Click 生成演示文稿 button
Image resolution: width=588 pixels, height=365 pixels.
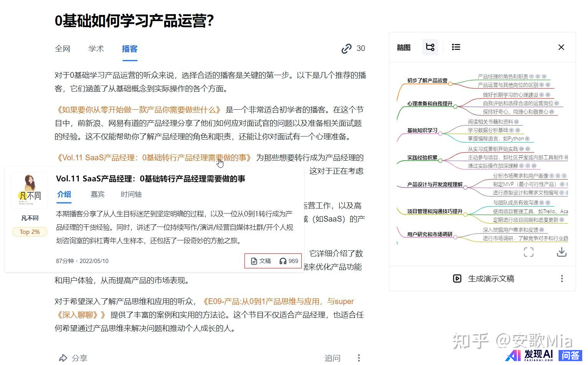coord(484,279)
